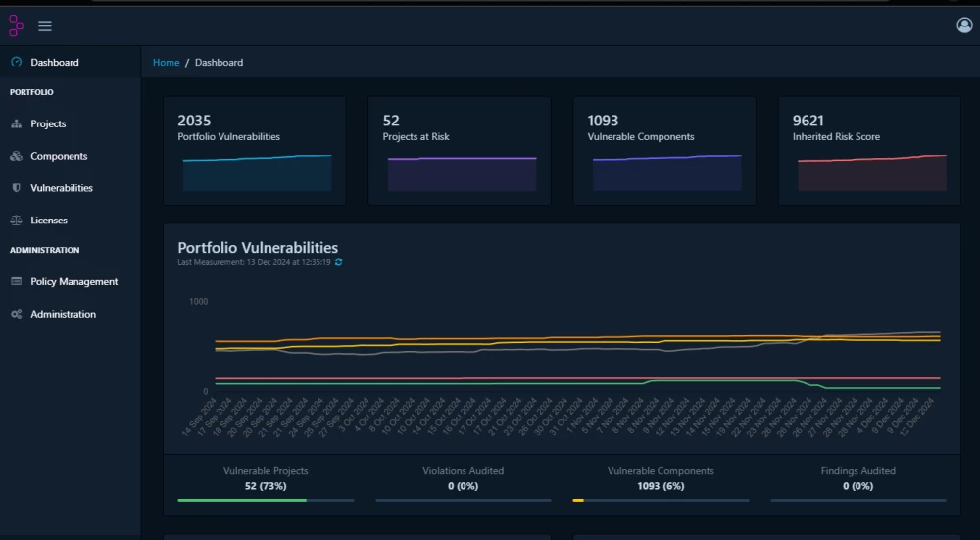This screenshot has width=980, height=540.
Task: Click the Dependency-Track logo icon
Action: 16,25
